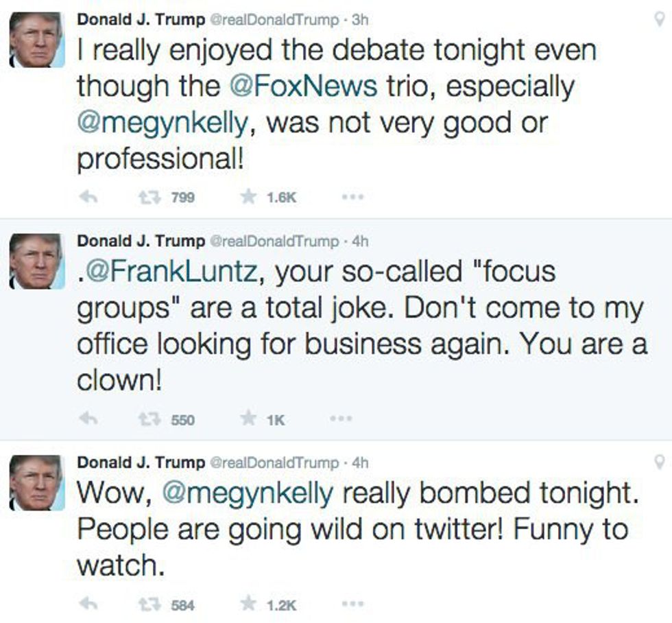Open more options on the bombed tonight tweet
The image size is (672, 623).
(352, 604)
